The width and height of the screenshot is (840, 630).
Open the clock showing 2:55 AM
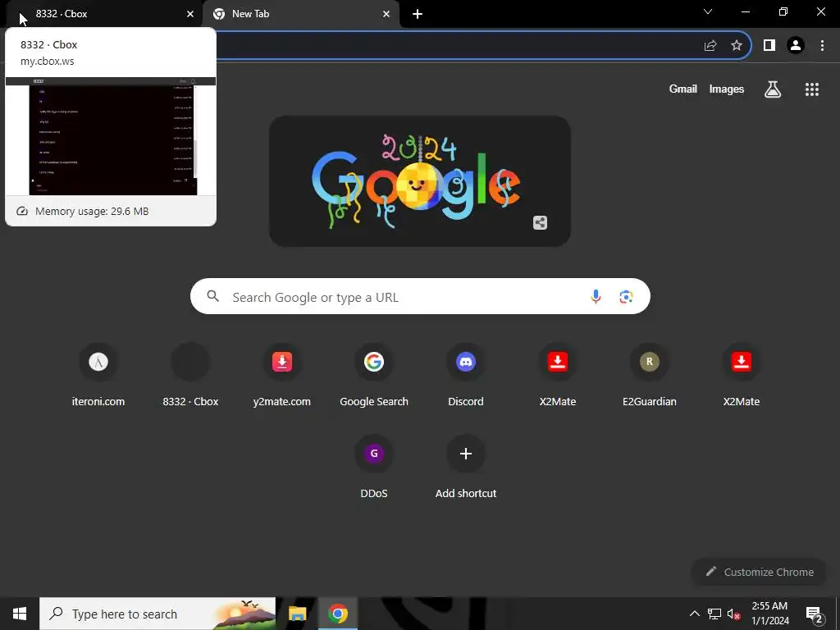pyautogui.click(x=769, y=614)
